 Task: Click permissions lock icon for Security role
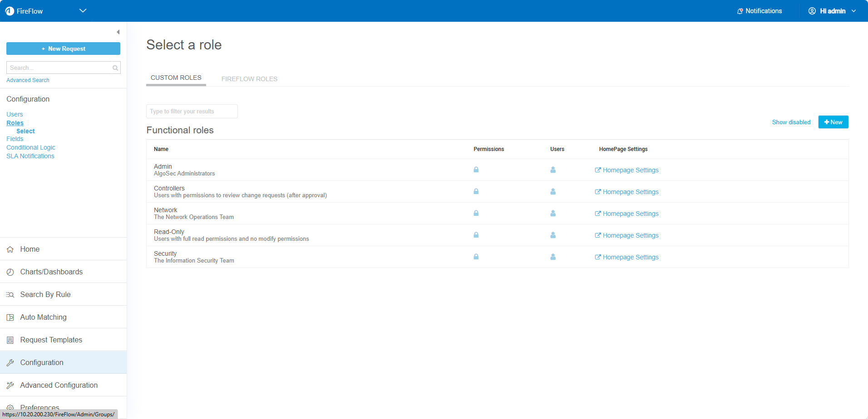tap(476, 257)
